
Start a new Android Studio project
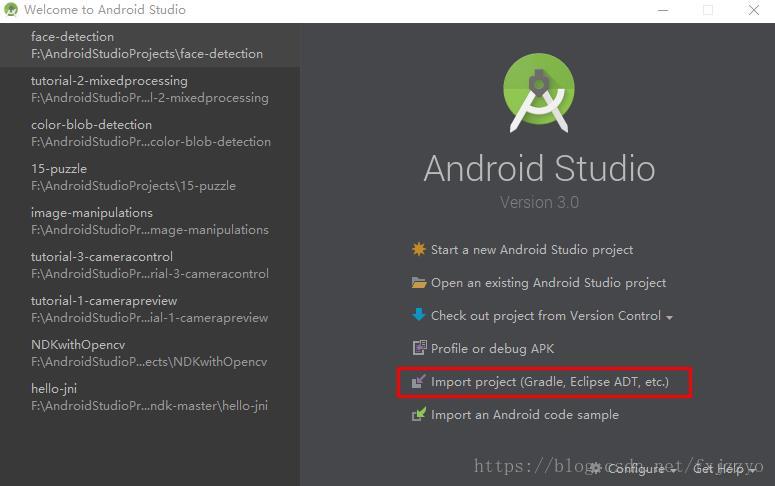[x=532, y=250]
